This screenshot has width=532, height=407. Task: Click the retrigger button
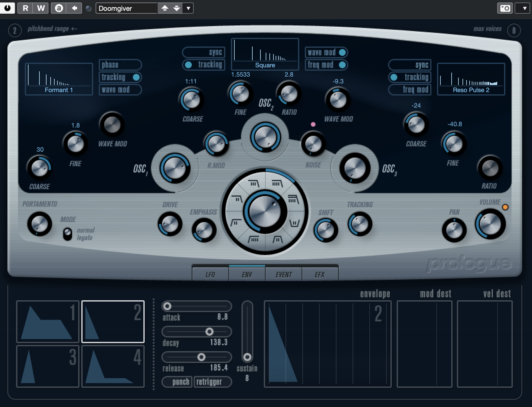click(x=213, y=382)
